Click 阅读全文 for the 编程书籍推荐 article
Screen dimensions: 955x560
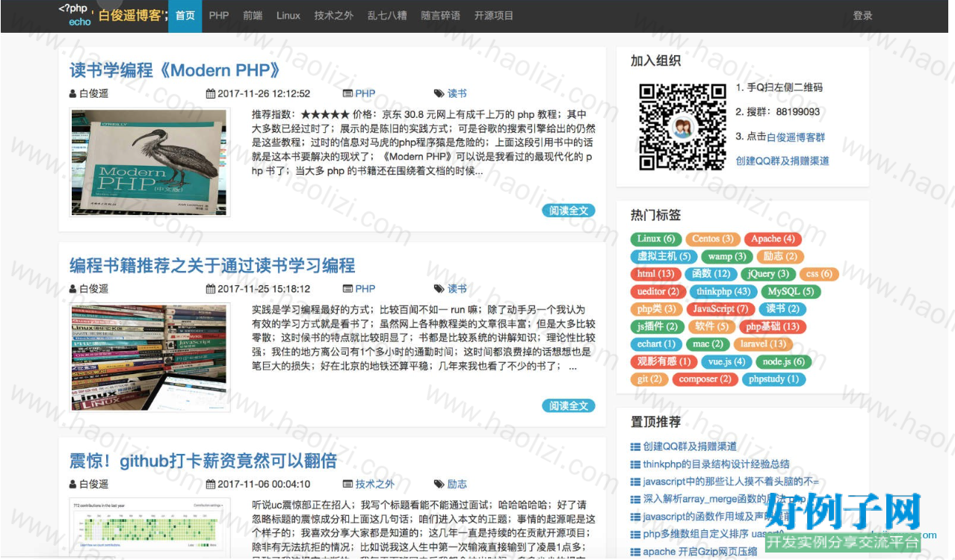[569, 406]
